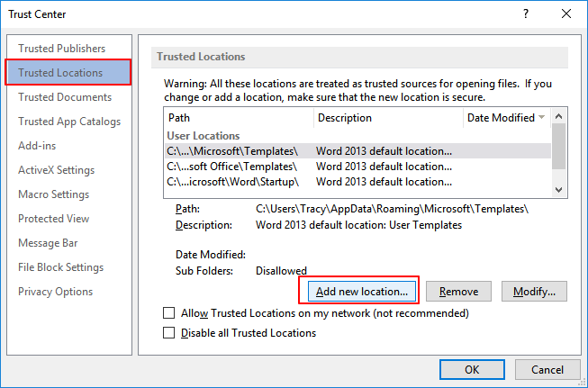This screenshot has height=388, width=588.
Task: Close the Trust Center dialog
Action: [565, 14]
